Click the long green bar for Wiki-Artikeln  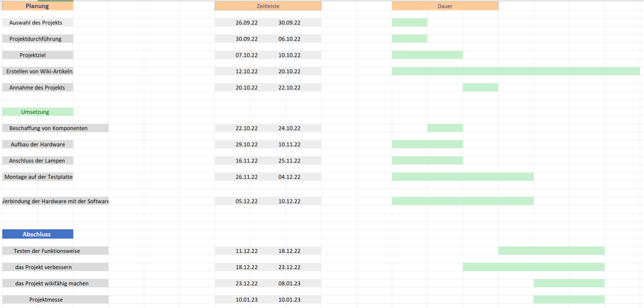tap(516, 71)
